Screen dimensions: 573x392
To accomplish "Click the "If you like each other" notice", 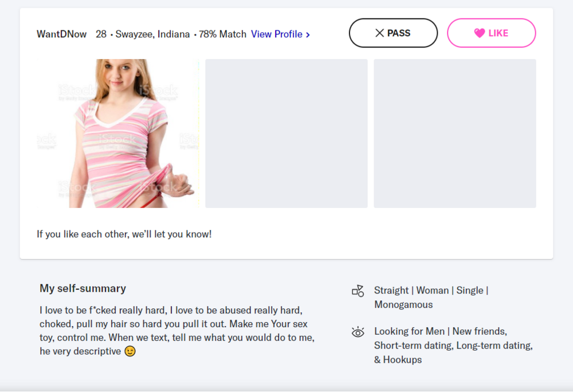I will pyautogui.click(x=124, y=234).
